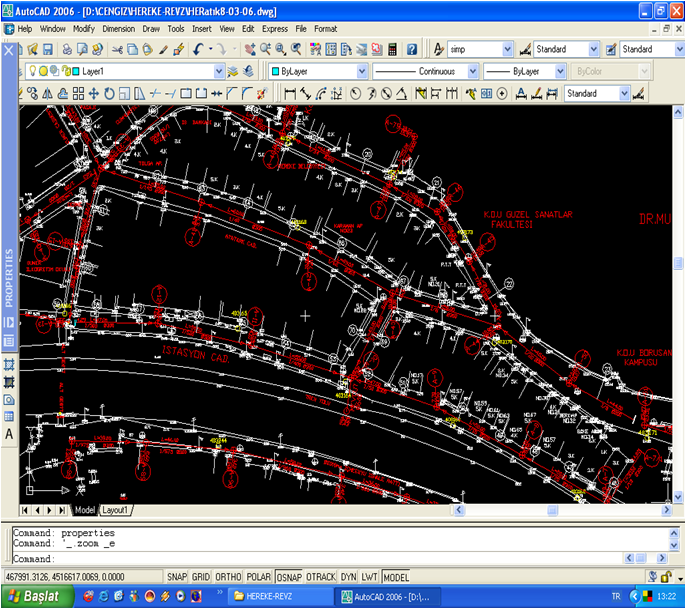Click the TR language indicator

(x=616, y=596)
